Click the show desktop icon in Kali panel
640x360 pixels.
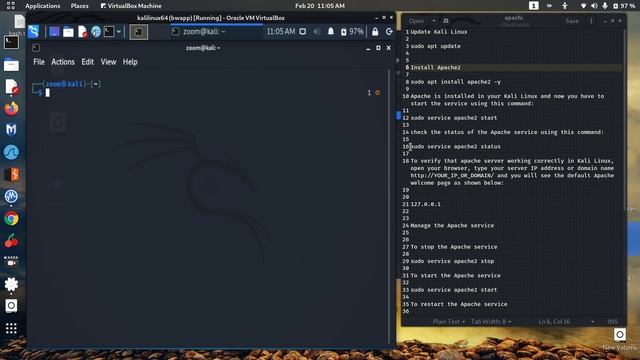pyautogui.click(x=54, y=31)
